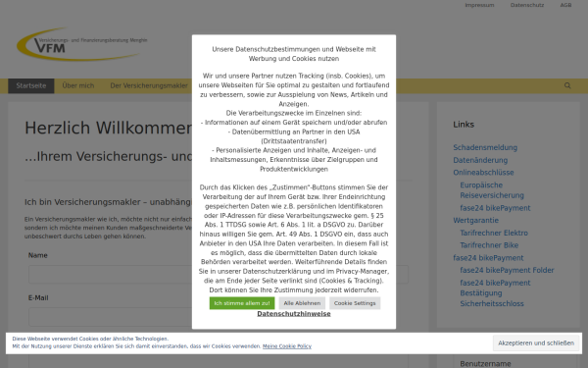Viewport: 588px width, 368px height.
Task: Open 'fase24 bikePayment Bestätigung Sicherheitsschloss' link
Action: [x=495, y=293]
